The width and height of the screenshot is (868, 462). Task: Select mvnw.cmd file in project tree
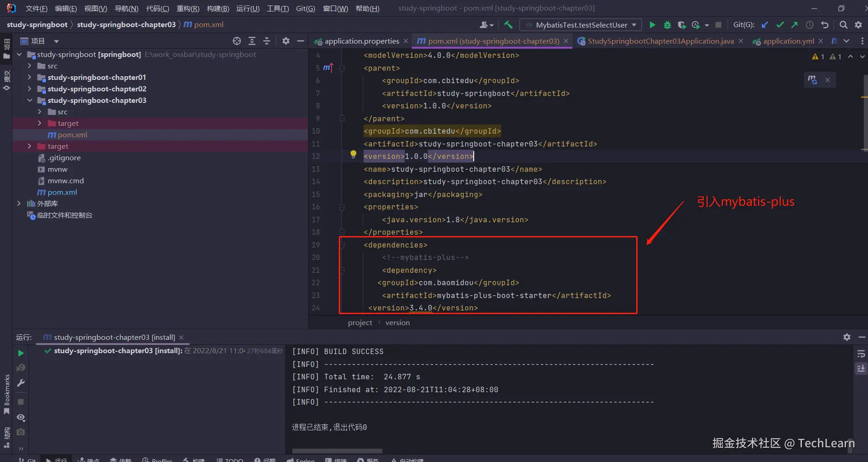tap(66, 180)
